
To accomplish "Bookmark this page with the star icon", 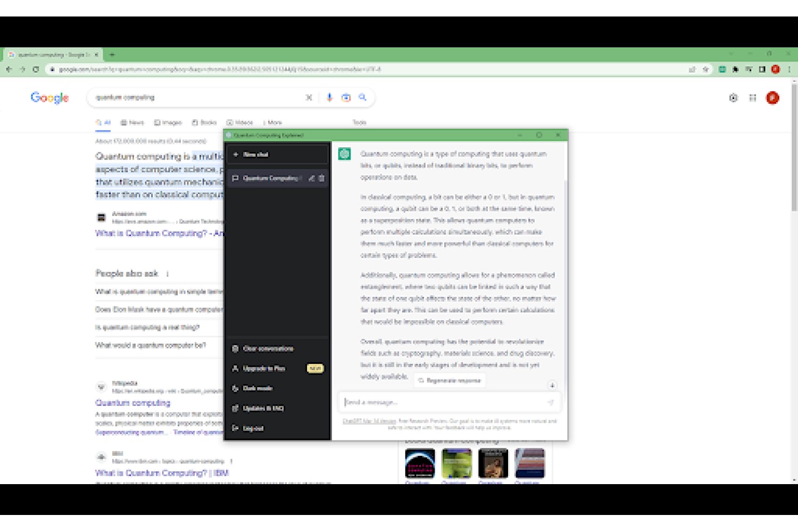I will point(705,69).
